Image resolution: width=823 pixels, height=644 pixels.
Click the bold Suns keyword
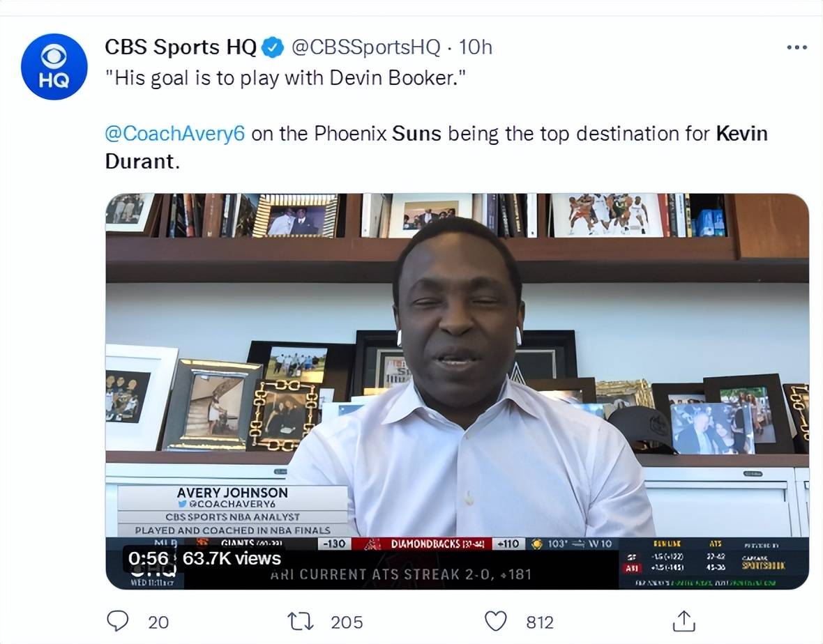pos(417,134)
